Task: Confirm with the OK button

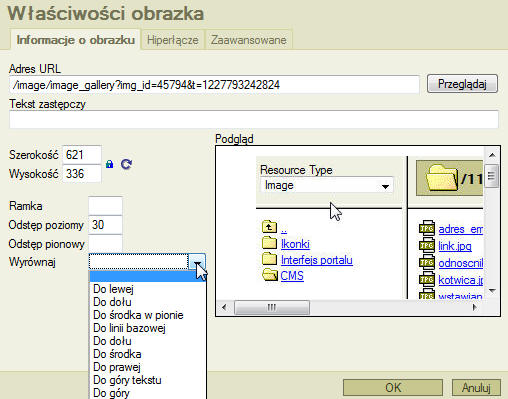Action: tap(393, 388)
